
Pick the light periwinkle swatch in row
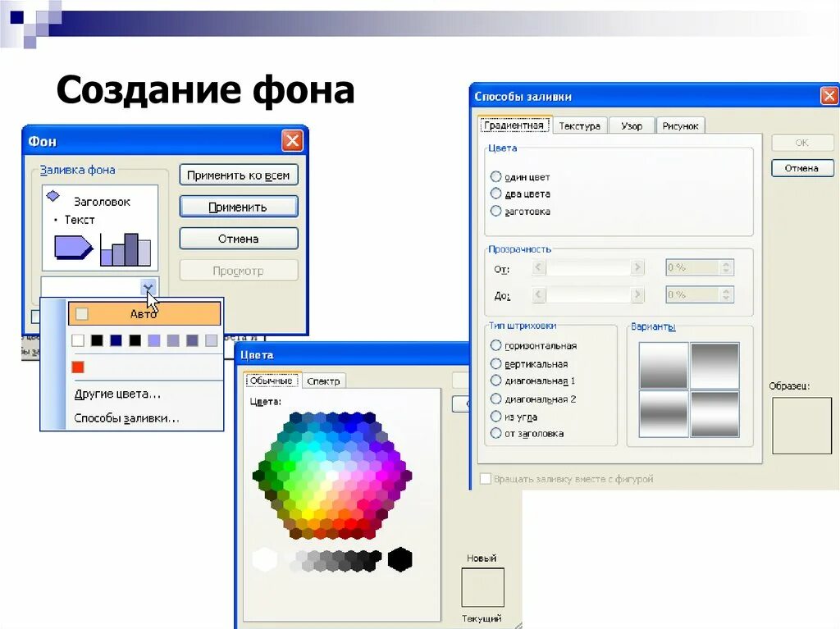pyautogui.click(x=153, y=340)
